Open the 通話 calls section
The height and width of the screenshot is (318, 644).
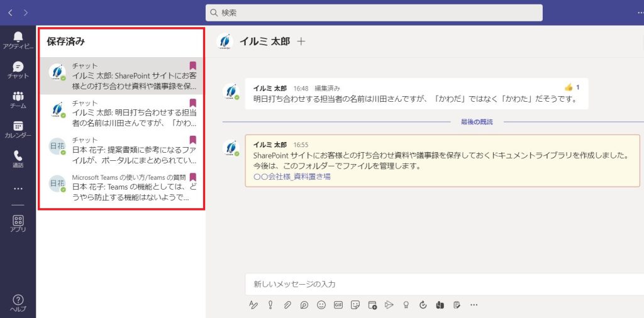(x=18, y=160)
